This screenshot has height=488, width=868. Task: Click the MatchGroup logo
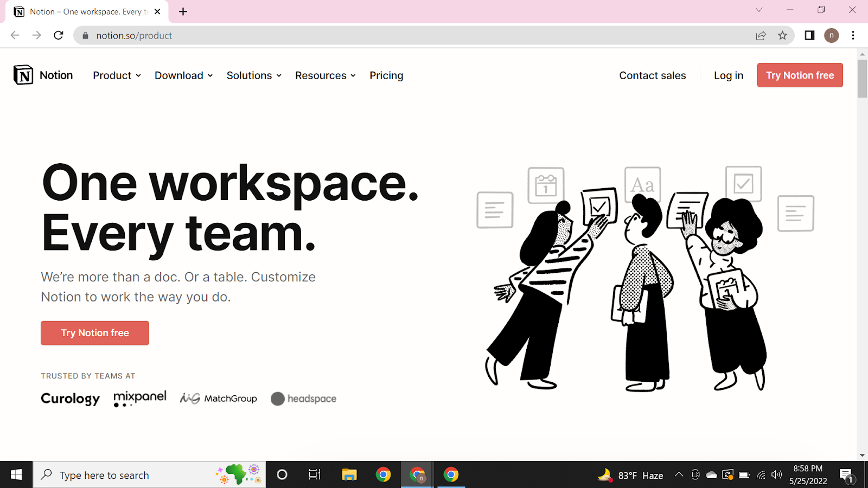(x=219, y=399)
